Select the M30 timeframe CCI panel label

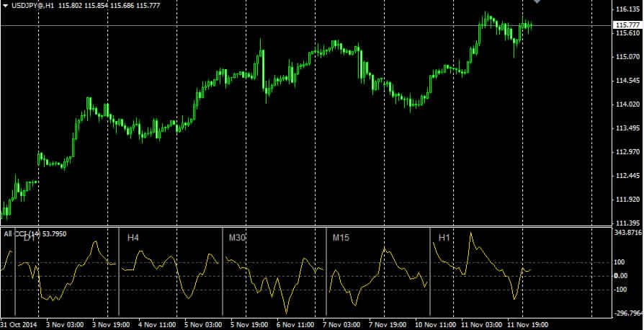[238, 237]
